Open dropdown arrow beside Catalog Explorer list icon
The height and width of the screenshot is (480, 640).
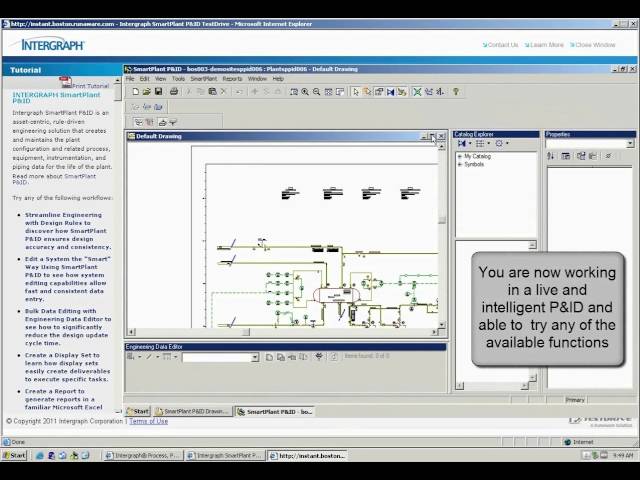(x=489, y=143)
